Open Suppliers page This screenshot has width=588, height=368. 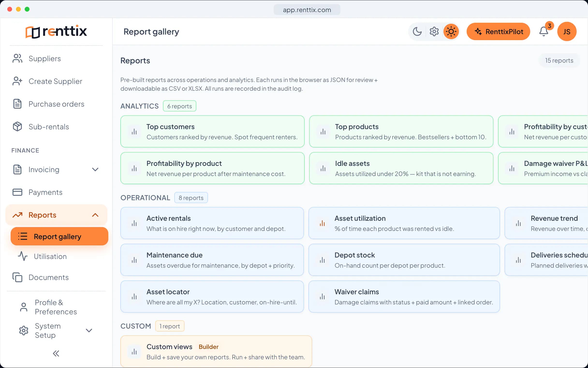tap(56, 59)
